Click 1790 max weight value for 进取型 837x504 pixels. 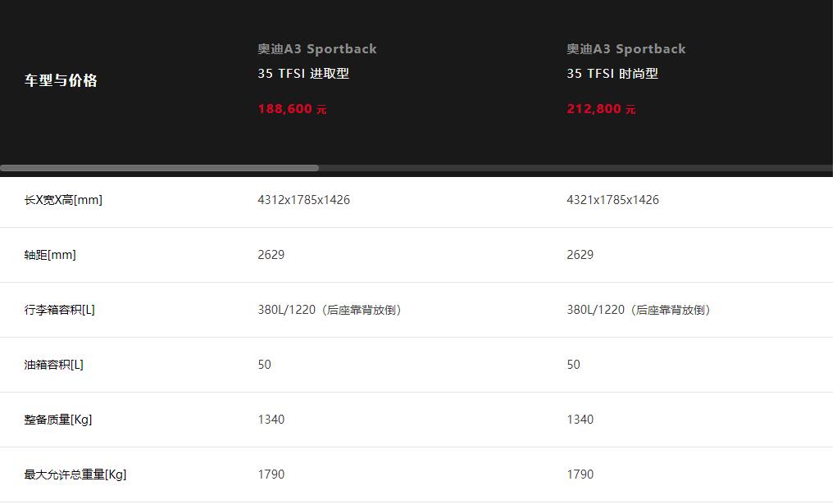271,474
